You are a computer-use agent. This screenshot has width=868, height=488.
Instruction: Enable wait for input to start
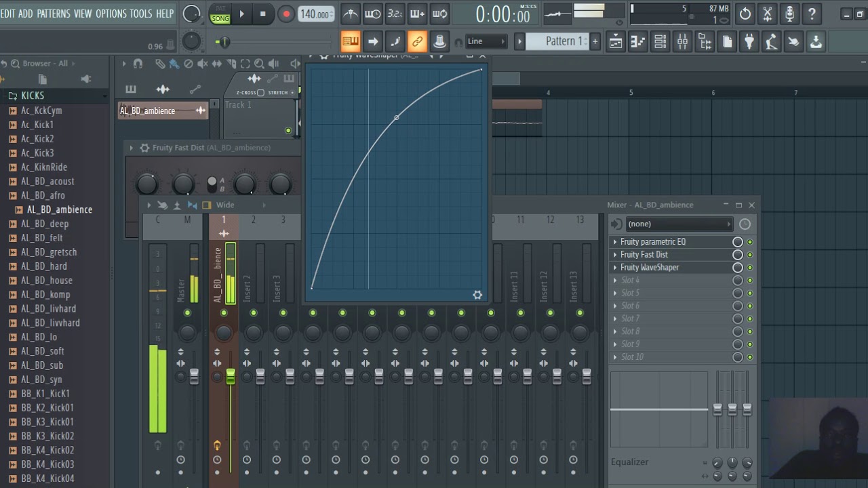pyautogui.click(x=373, y=13)
